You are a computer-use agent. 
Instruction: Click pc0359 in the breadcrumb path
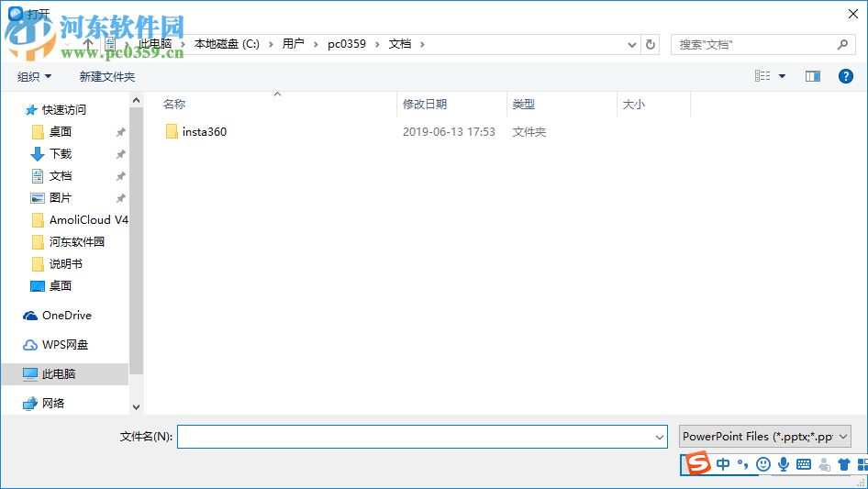tap(347, 44)
